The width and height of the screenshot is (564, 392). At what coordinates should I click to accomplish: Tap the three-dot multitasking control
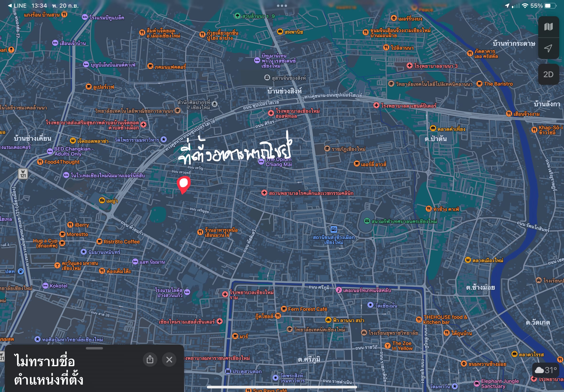pyautogui.click(x=282, y=6)
